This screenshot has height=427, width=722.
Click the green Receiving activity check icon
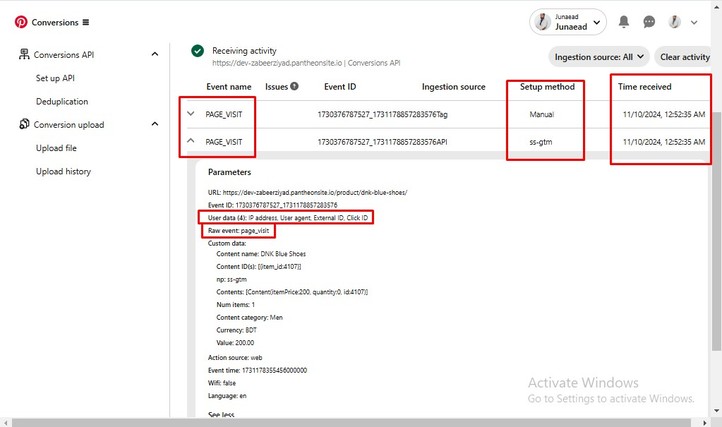(x=198, y=51)
